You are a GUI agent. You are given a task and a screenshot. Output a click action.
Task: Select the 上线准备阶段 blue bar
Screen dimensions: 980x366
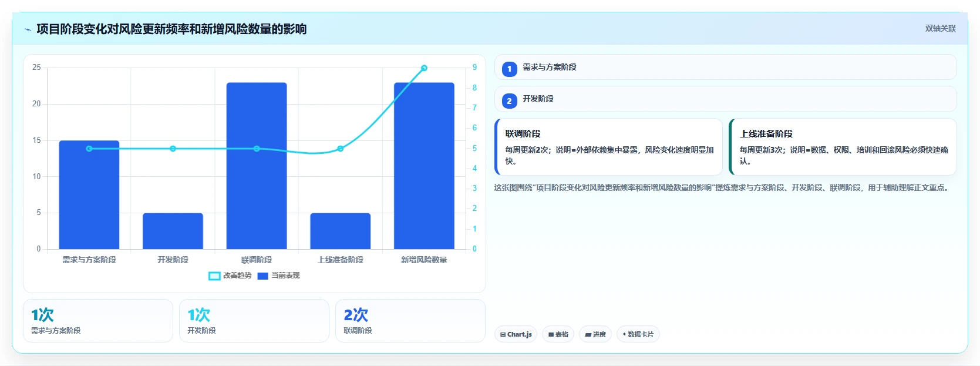pos(341,231)
